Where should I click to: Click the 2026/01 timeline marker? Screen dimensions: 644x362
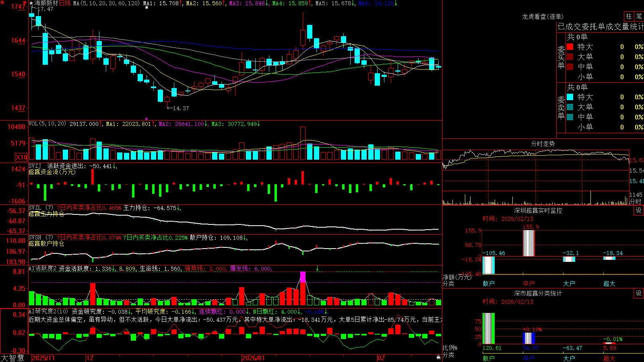254,358
